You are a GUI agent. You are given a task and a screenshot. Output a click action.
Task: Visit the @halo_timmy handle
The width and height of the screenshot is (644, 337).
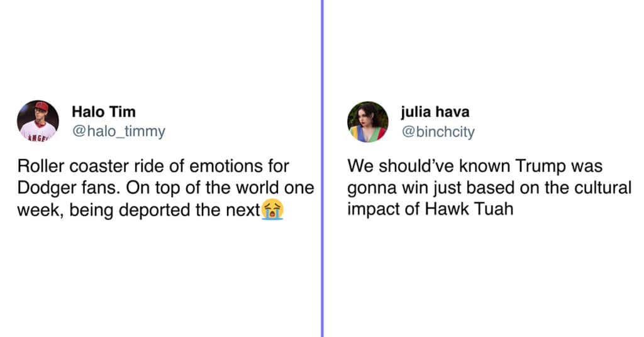(119, 131)
